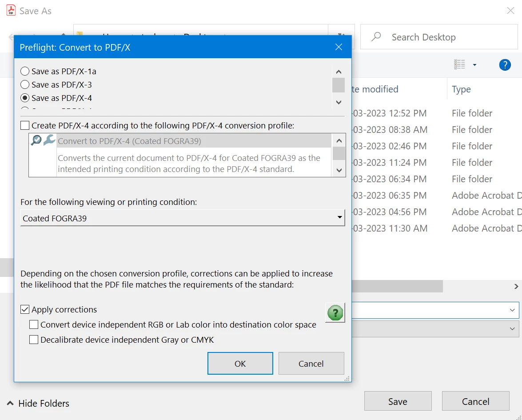The image size is (522, 420).
Task: Open help with green question mark button
Action: (x=335, y=313)
